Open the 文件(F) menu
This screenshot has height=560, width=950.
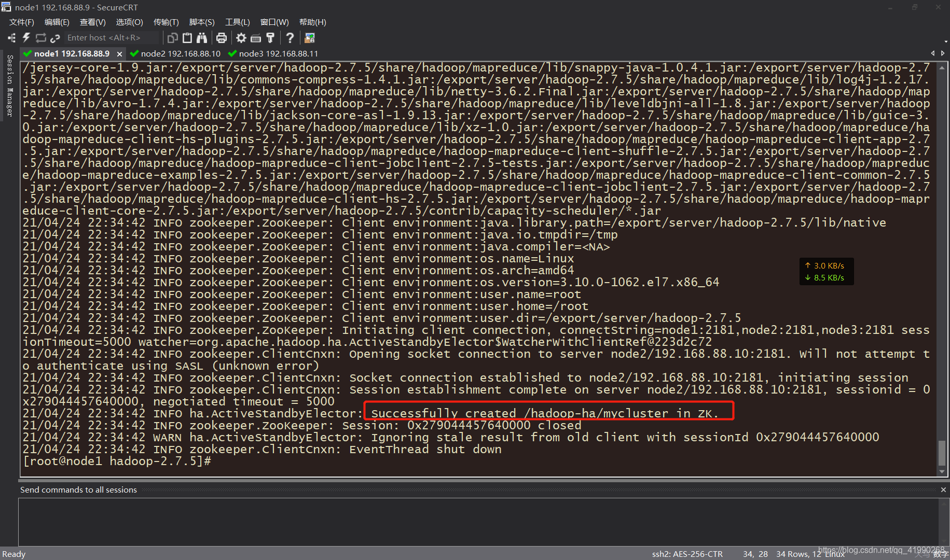22,22
